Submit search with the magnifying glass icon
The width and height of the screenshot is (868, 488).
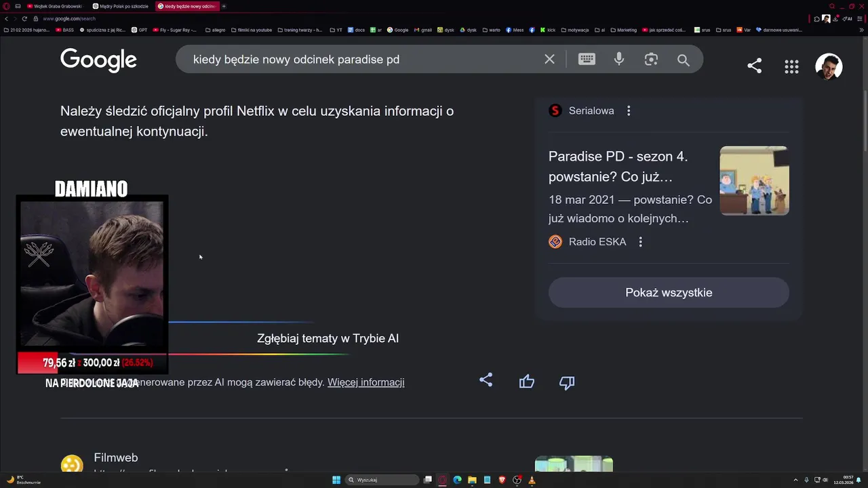[684, 60]
